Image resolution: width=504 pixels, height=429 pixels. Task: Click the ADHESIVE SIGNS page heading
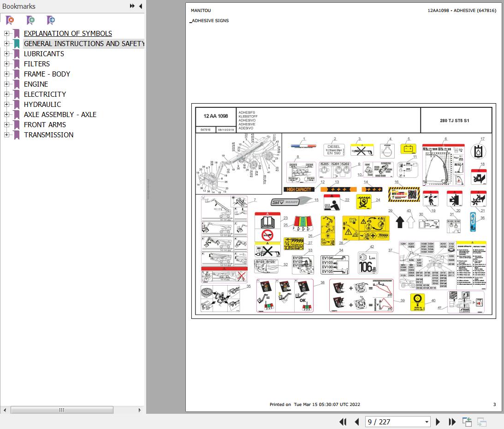pos(210,21)
